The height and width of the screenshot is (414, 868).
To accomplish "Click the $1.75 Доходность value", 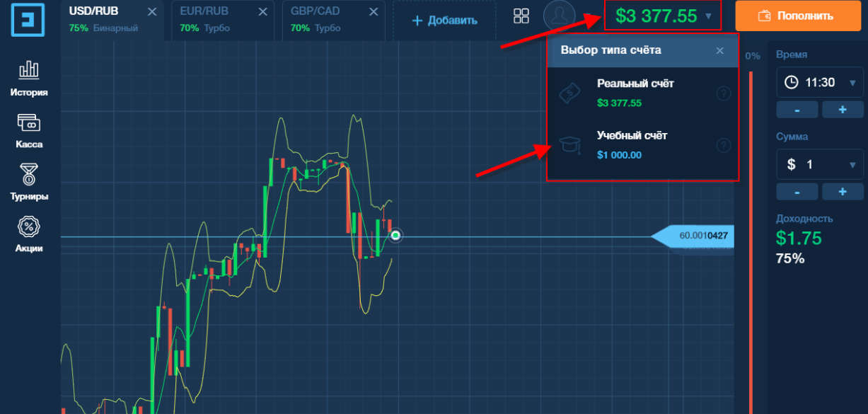I will pos(799,238).
